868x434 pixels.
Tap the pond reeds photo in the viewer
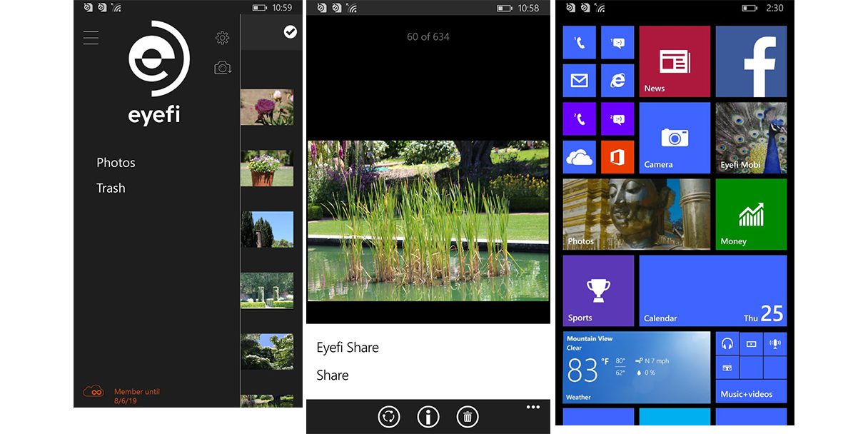point(428,221)
